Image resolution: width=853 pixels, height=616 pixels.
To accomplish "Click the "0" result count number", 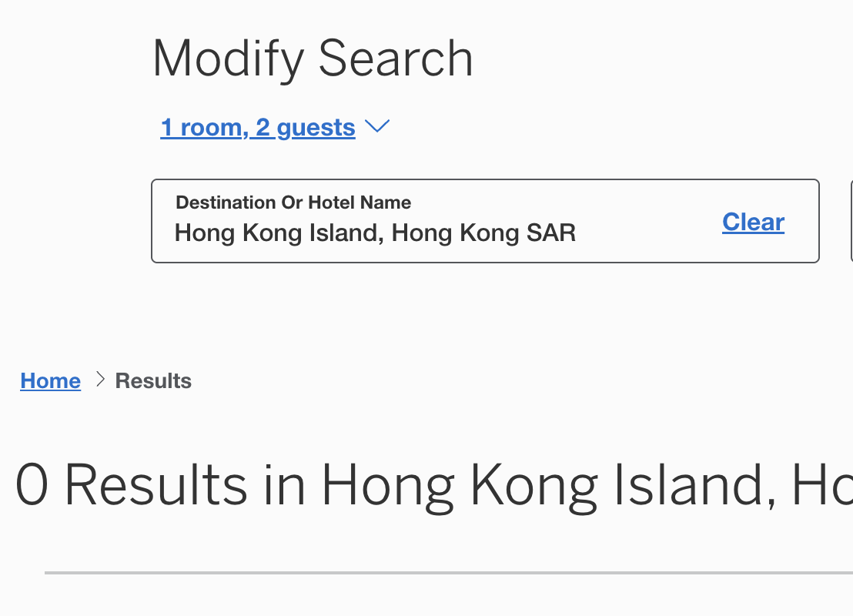I will tap(32, 485).
